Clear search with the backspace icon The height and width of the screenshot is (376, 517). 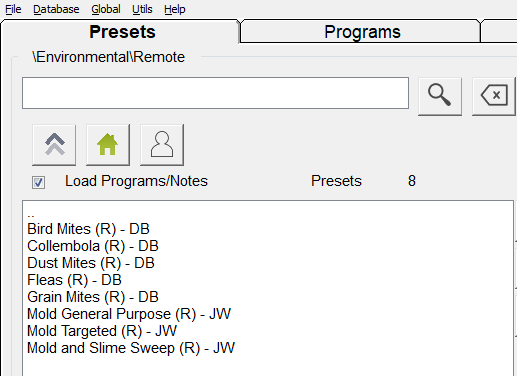494,96
